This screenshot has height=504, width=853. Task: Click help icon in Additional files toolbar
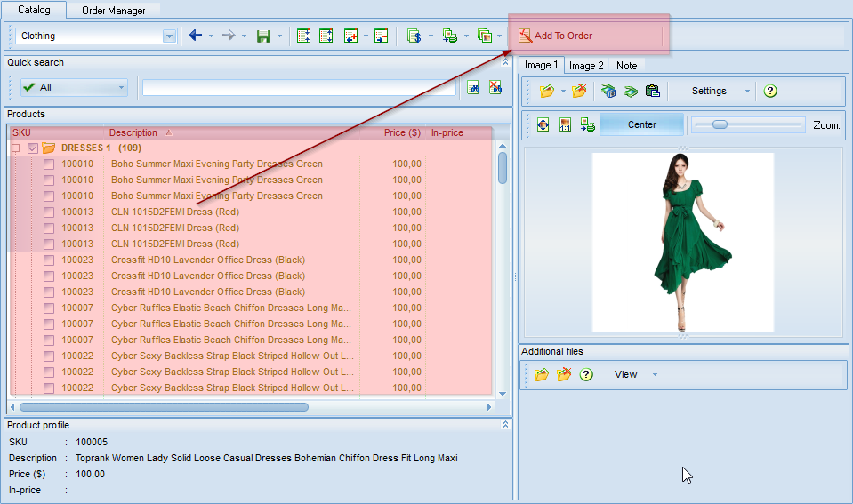pos(586,374)
